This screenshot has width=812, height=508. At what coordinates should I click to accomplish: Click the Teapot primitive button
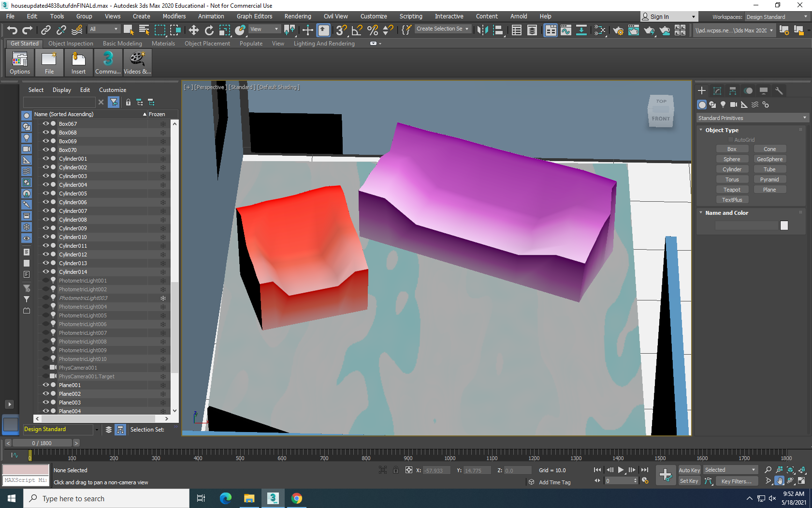[x=732, y=190]
